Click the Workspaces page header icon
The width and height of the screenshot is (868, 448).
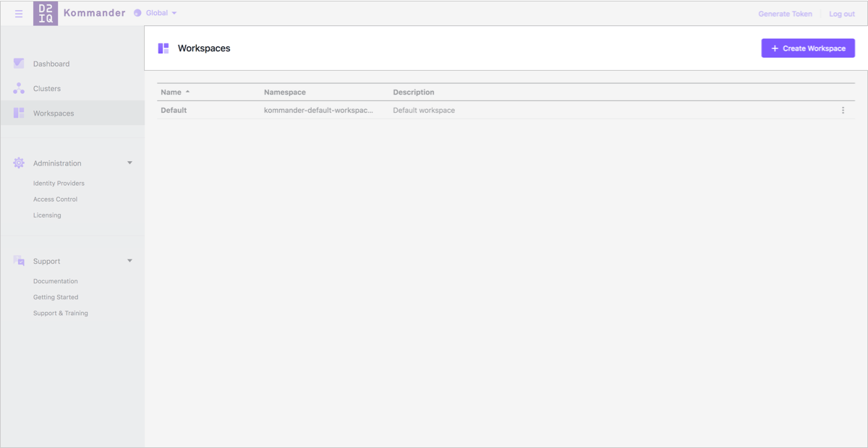click(x=163, y=48)
